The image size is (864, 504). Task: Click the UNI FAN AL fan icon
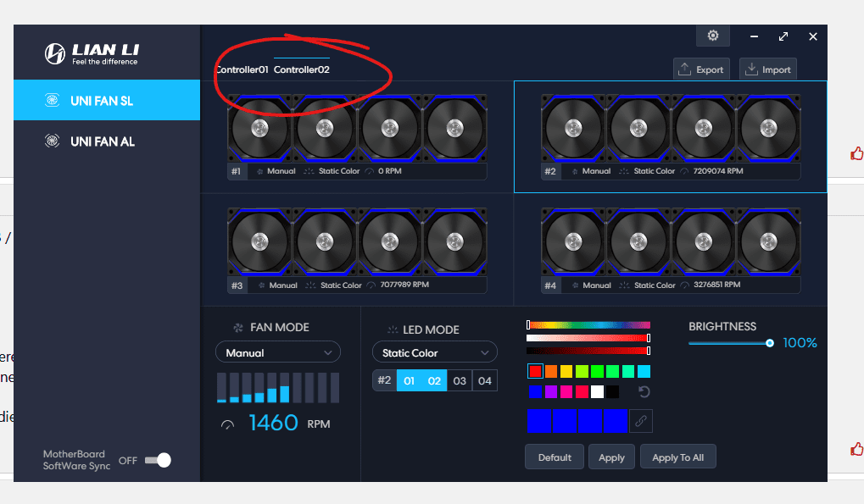52,141
